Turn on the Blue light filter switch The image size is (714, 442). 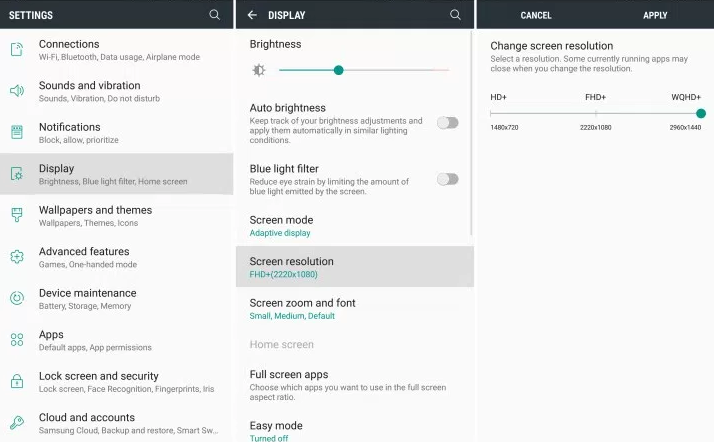pos(448,179)
